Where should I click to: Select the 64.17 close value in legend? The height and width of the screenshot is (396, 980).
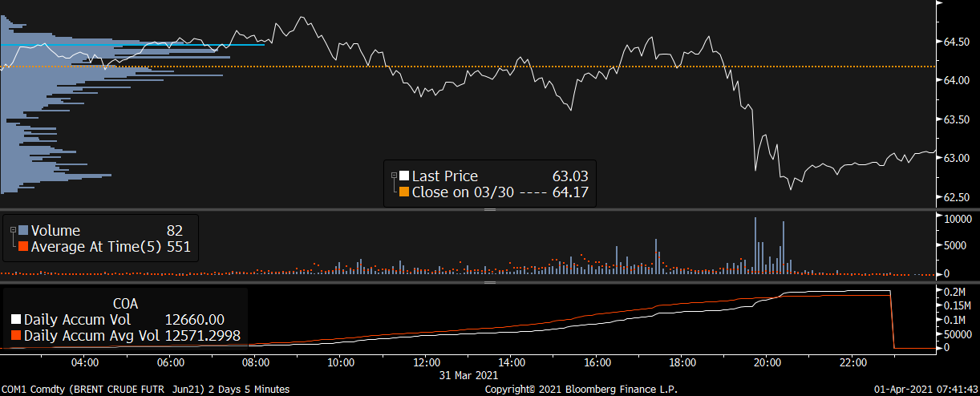point(570,192)
